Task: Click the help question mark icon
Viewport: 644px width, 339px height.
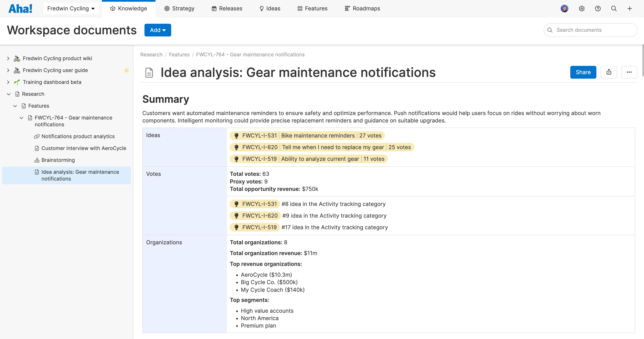Action: [x=597, y=8]
